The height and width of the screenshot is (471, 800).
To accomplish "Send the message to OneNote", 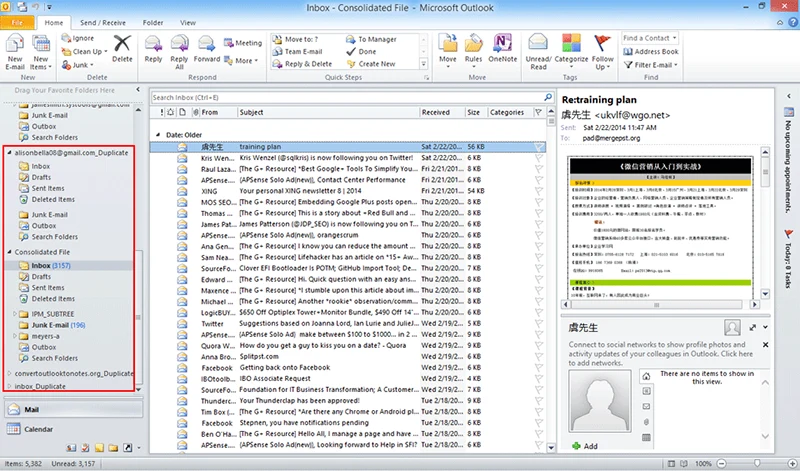I will point(503,49).
